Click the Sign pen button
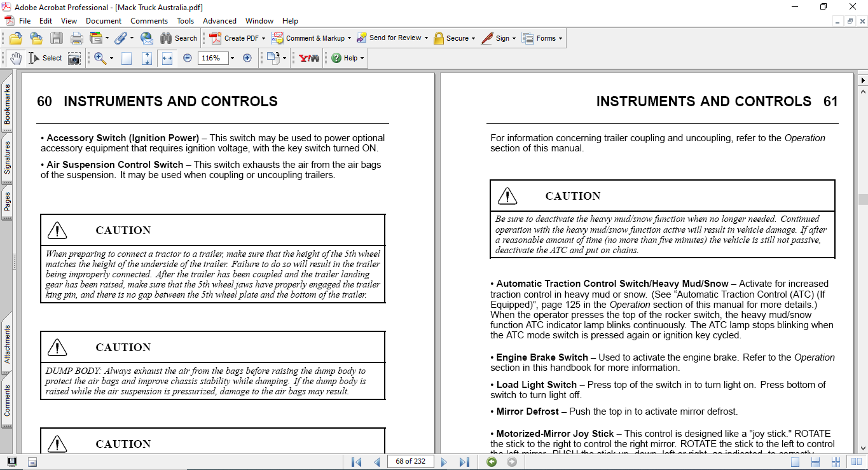Screen dimensions: 868x470 pyautogui.click(x=498, y=38)
